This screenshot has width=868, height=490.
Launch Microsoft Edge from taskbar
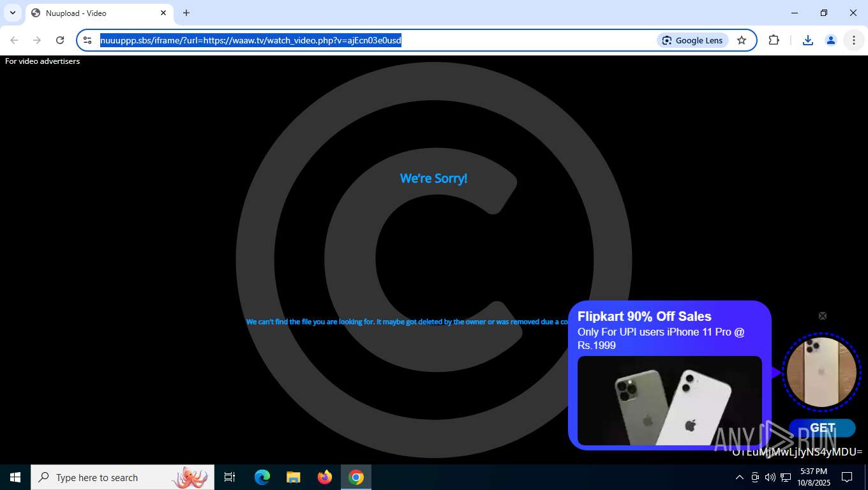[262, 477]
